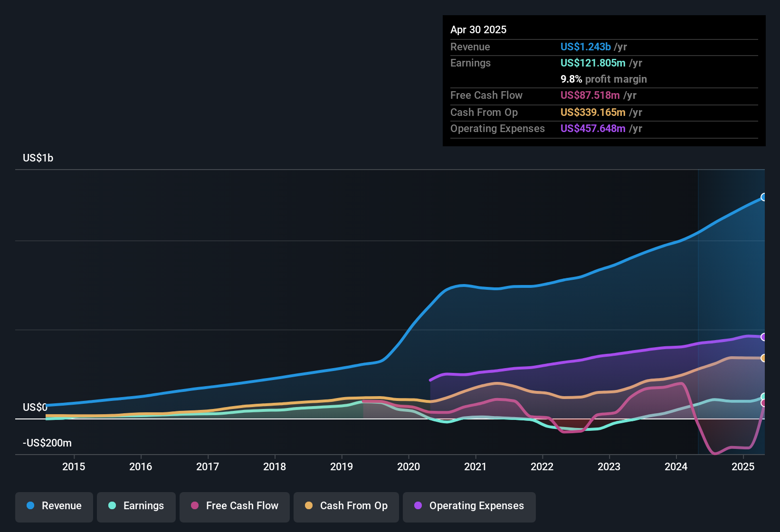Click the teal Earnings legend dot

[x=112, y=505]
